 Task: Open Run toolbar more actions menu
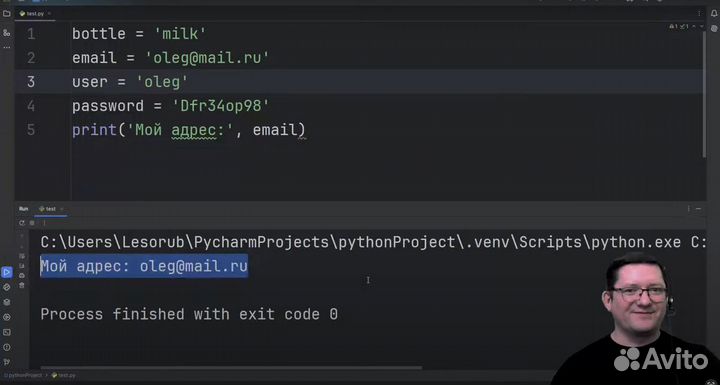point(44,223)
